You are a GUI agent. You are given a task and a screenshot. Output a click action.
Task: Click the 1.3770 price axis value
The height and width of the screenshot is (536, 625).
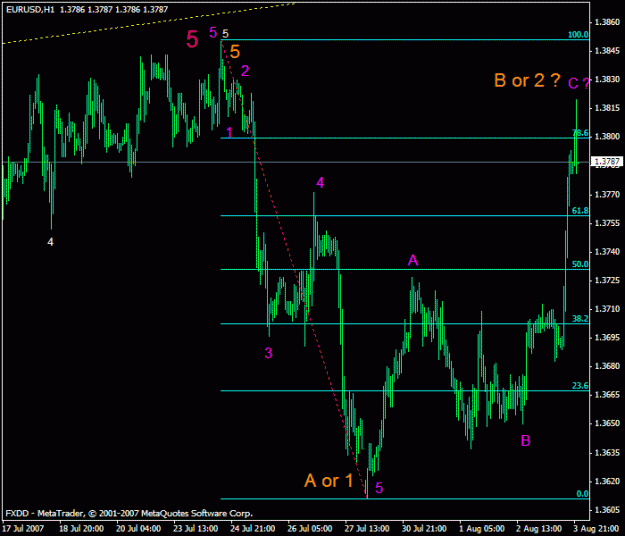(x=607, y=194)
